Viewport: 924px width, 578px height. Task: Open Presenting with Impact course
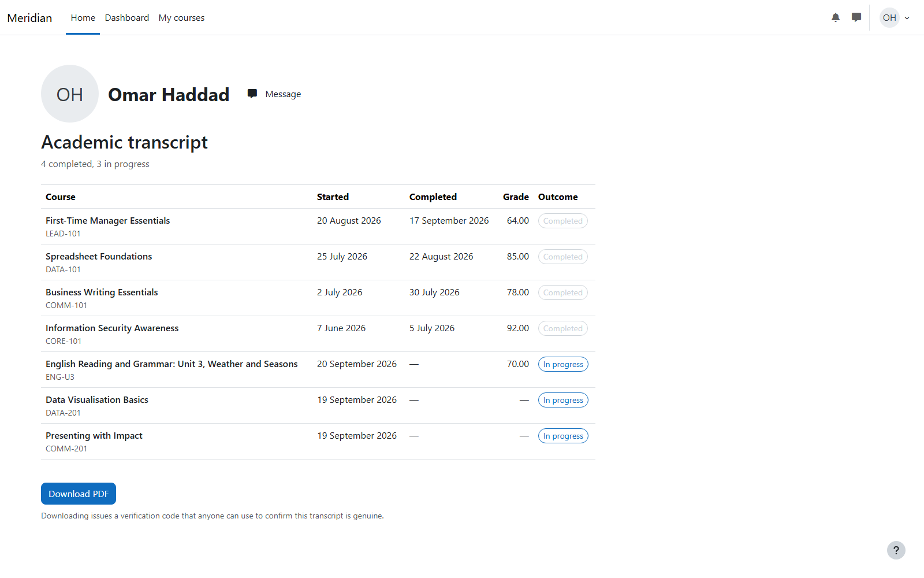(94, 436)
